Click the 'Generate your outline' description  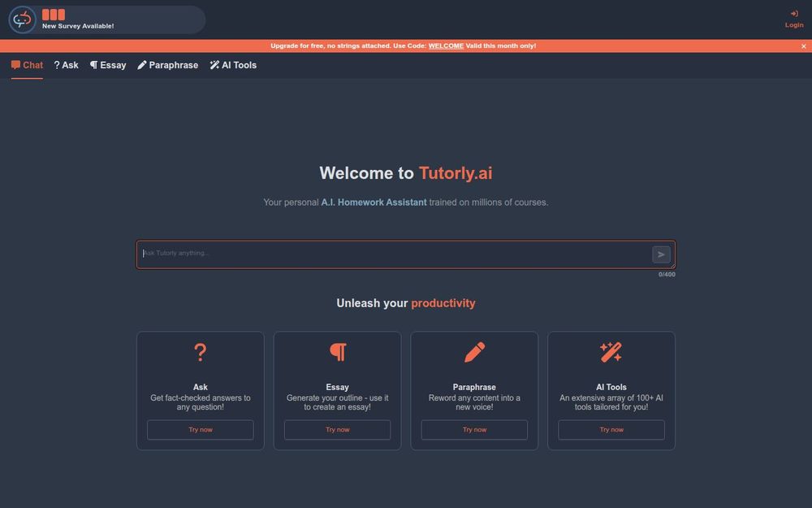pyautogui.click(x=338, y=403)
